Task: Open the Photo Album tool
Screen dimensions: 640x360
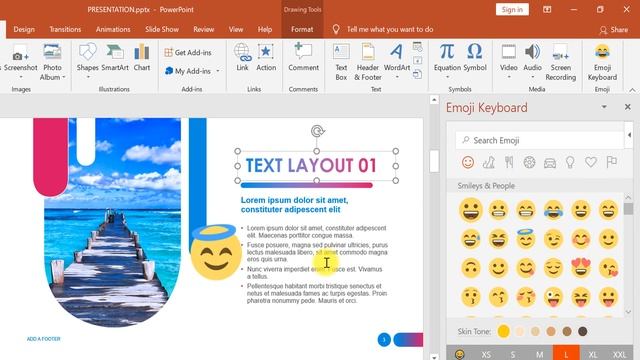Action: (52, 62)
